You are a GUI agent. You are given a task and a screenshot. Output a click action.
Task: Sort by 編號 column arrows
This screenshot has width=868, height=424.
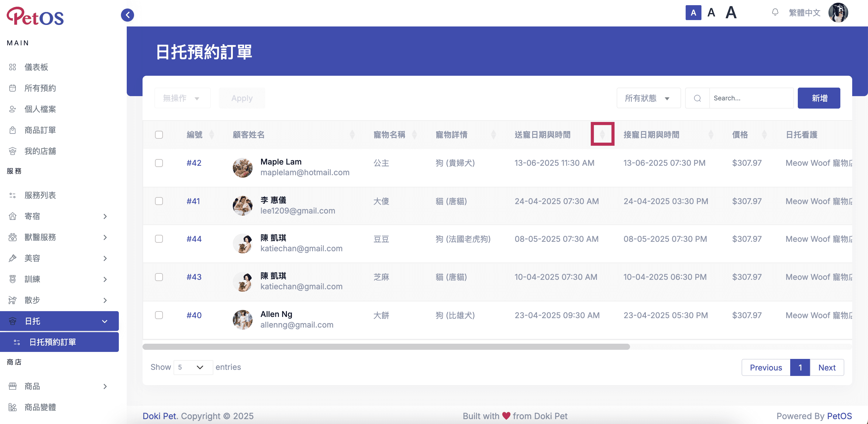pos(212,134)
